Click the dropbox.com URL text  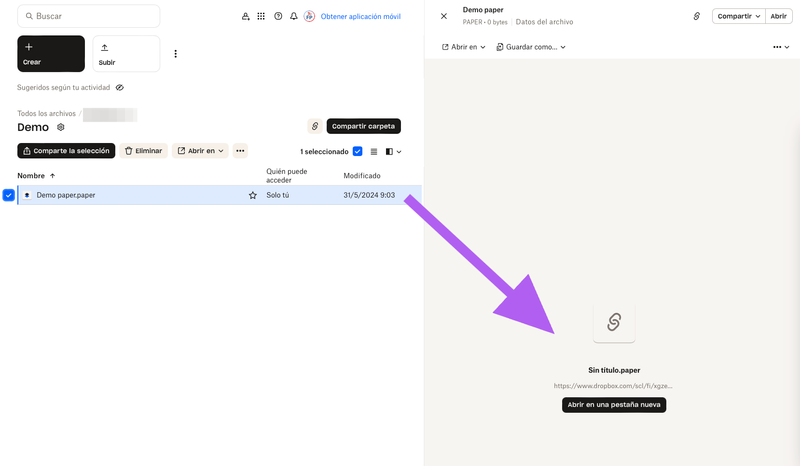(613, 386)
